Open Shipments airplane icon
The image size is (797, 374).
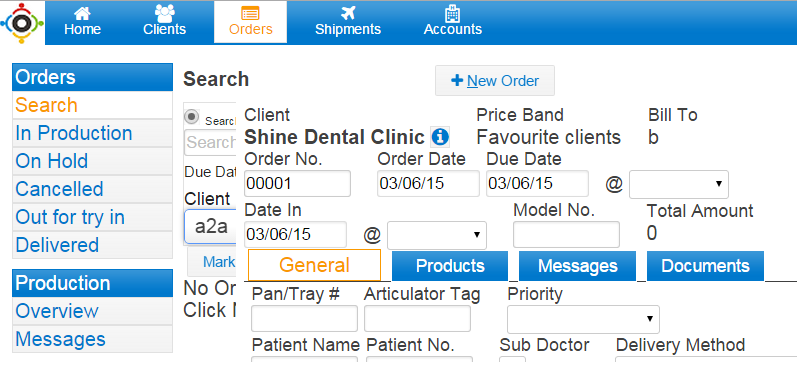[348, 13]
